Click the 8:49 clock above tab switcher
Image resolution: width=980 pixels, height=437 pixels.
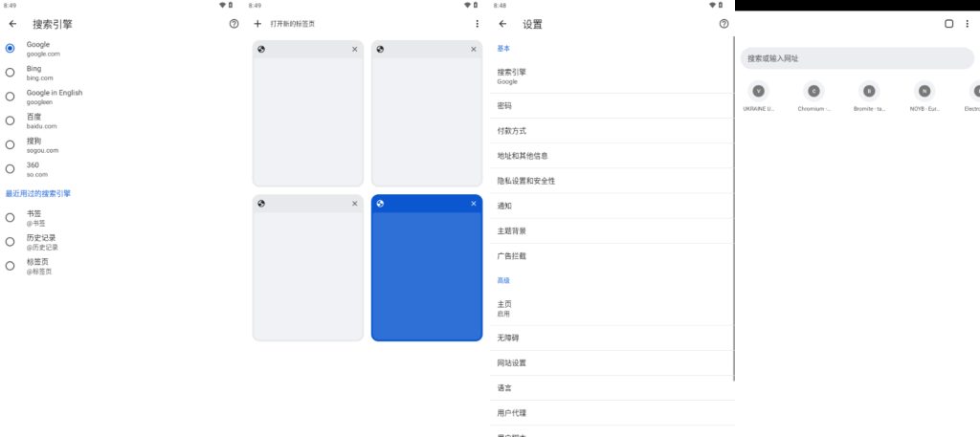click(255, 6)
